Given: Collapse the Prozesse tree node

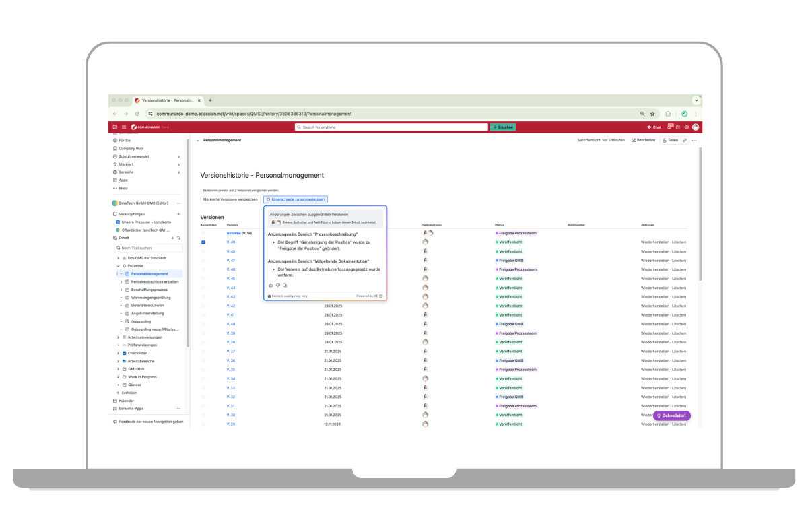Looking at the screenshot, I should (x=118, y=266).
